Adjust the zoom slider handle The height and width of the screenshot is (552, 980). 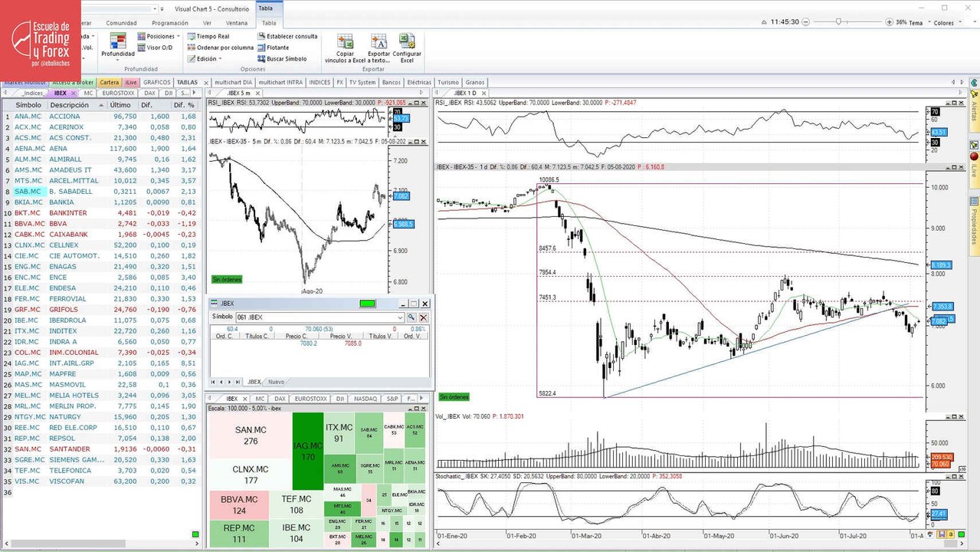click(x=839, y=22)
